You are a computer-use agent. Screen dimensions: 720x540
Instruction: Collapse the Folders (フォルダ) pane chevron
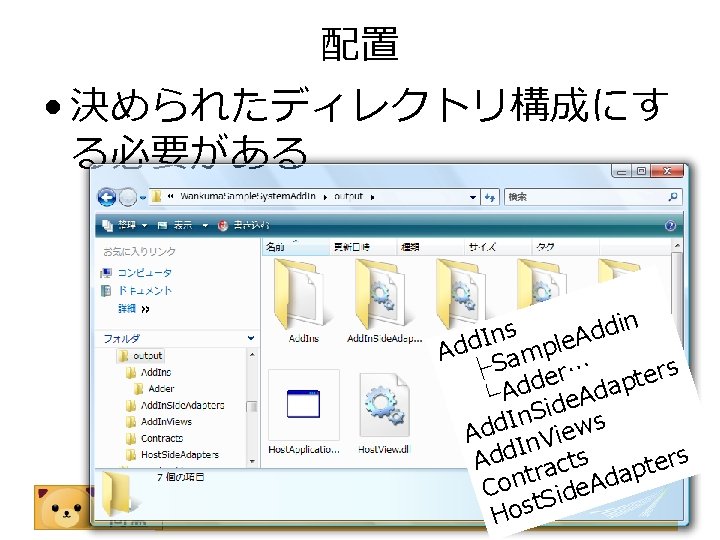pyautogui.click(x=251, y=338)
